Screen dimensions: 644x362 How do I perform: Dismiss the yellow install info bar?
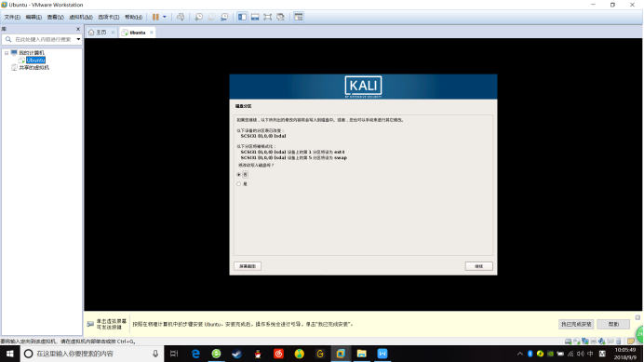[x=637, y=317]
